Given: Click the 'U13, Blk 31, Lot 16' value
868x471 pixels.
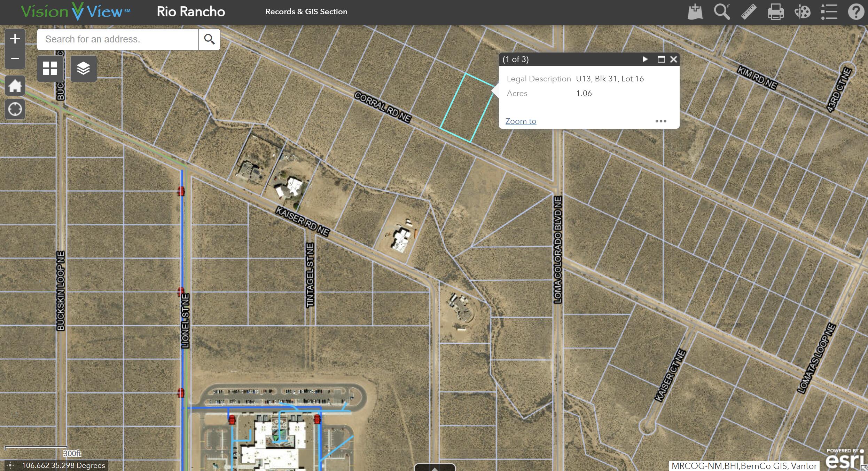Looking at the screenshot, I should (x=610, y=79).
